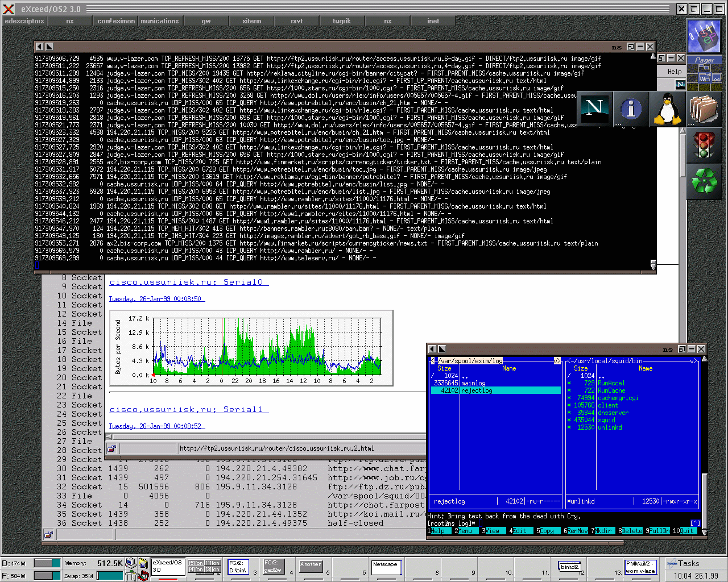The image size is (728, 582).
Task: Click the [^] indicator on the command line
Action: 695,523
